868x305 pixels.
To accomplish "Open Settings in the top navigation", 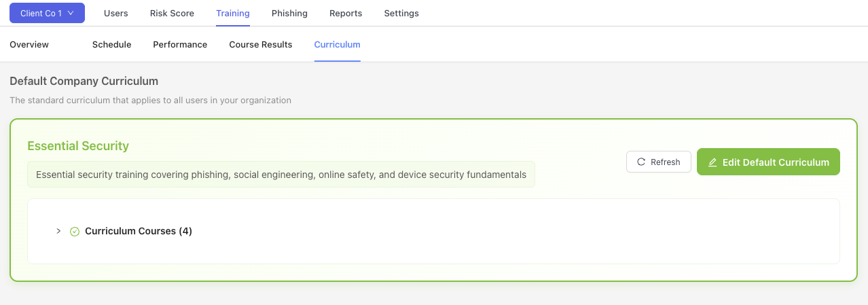I will pos(401,13).
